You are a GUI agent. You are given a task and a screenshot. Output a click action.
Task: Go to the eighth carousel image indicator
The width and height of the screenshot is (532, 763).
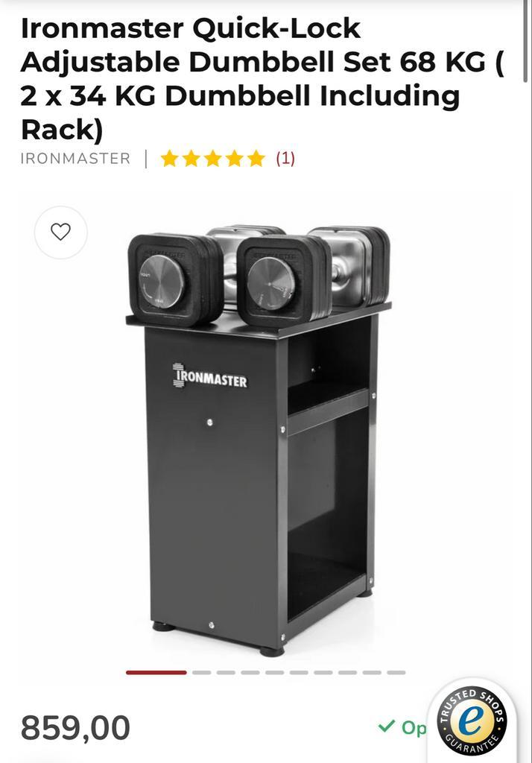347,673
